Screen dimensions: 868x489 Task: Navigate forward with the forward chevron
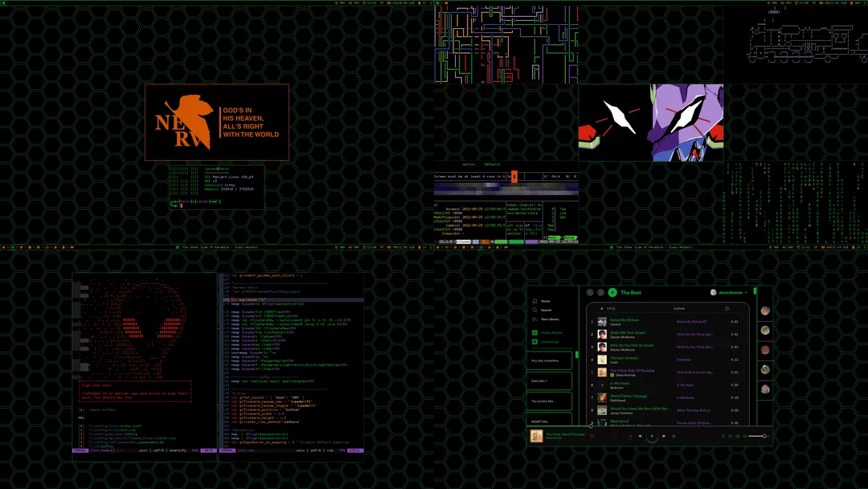601,292
